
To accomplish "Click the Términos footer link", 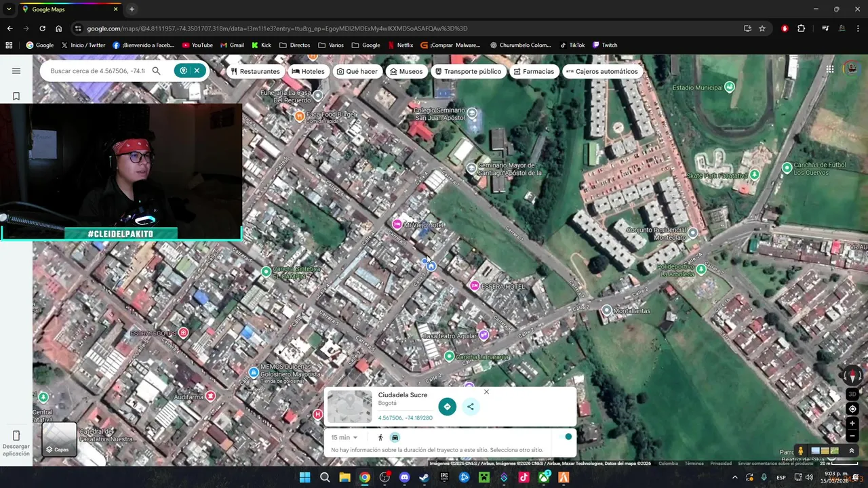I will (694, 464).
